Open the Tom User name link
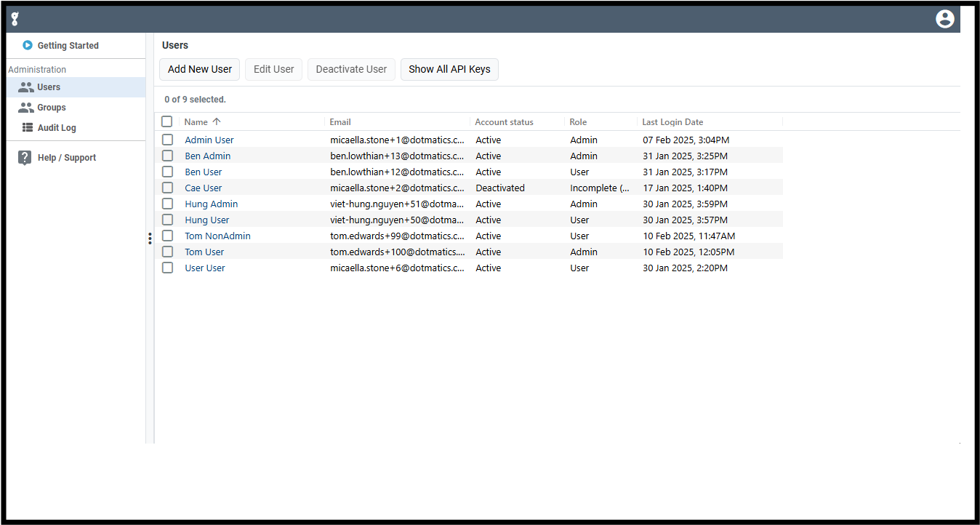The image size is (980, 525). (x=204, y=252)
